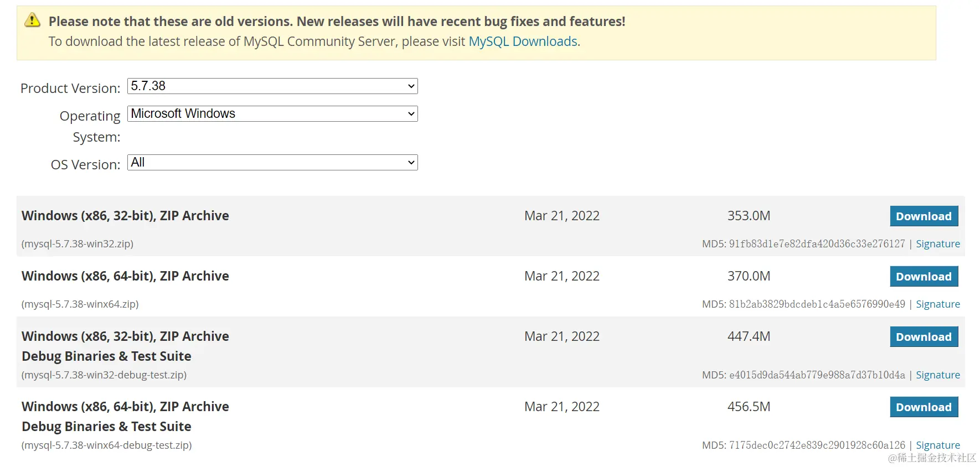This screenshot has width=980, height=467.
Task: Open the Product Version dropdown
Action: tap(272, 86)
